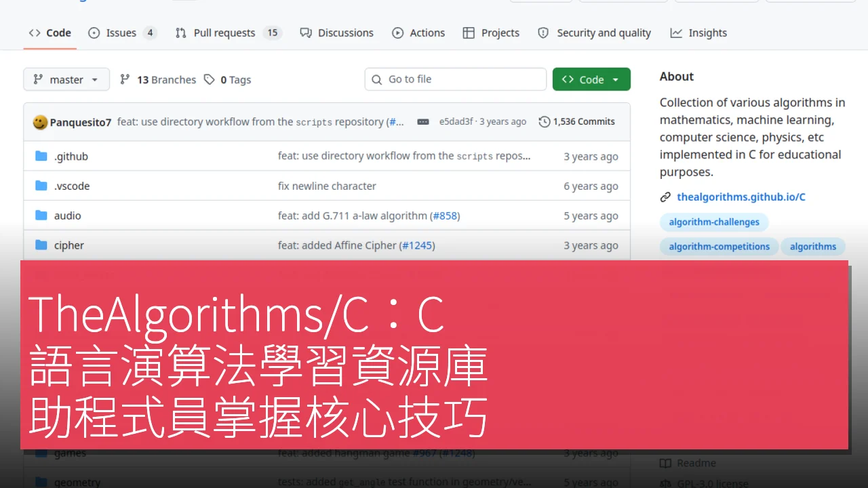Select the algorithms topic tag
Image resolution: width=868 pixels, height=488 pixels.
click(813, 247)
